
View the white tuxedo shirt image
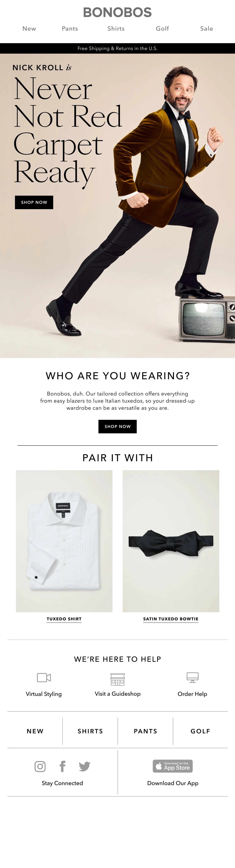pos(64,541)
